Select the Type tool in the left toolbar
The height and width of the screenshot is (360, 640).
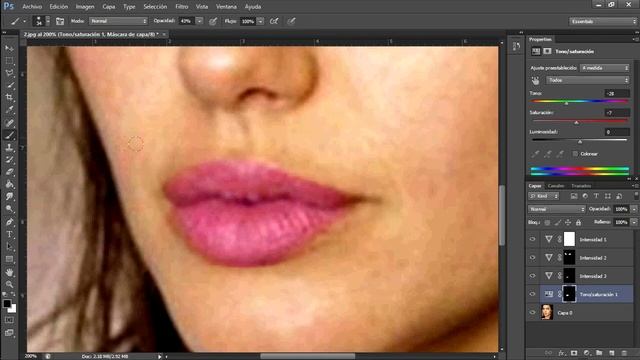click(9, 234)
